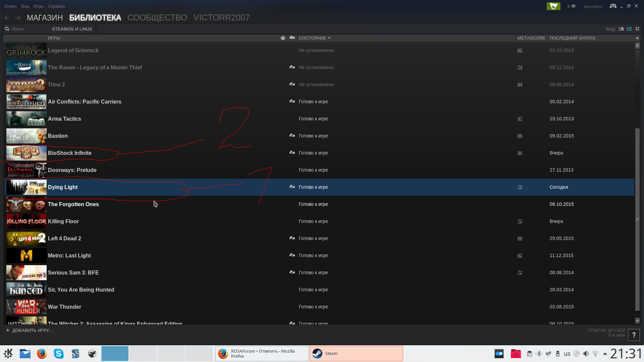
Task: Expand alexrodno account menu
Action: (593, 6)
